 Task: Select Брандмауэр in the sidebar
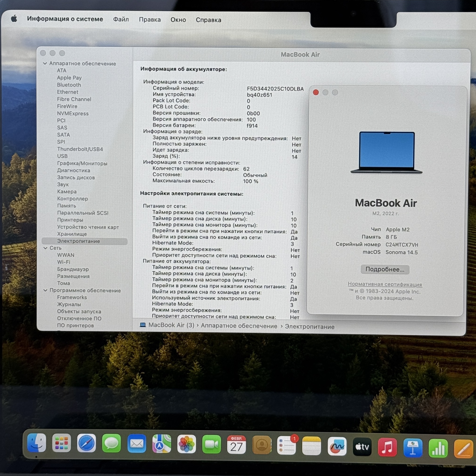[73, 269]
